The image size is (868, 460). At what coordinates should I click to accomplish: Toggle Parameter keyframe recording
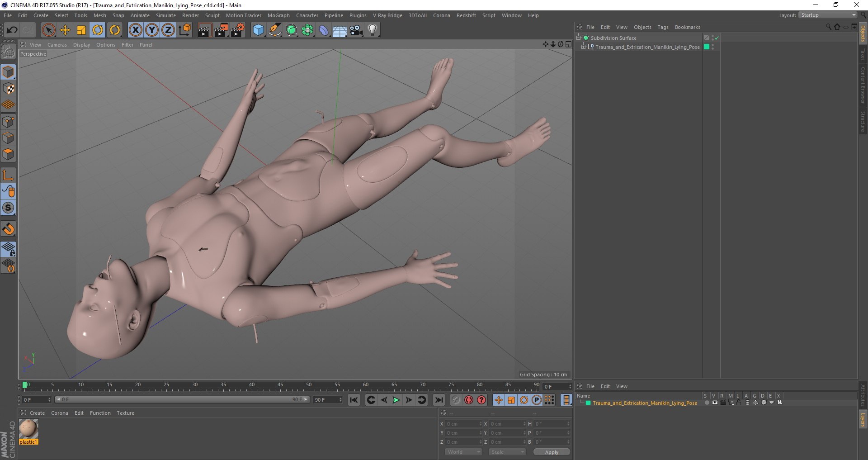tap(537, 400)
